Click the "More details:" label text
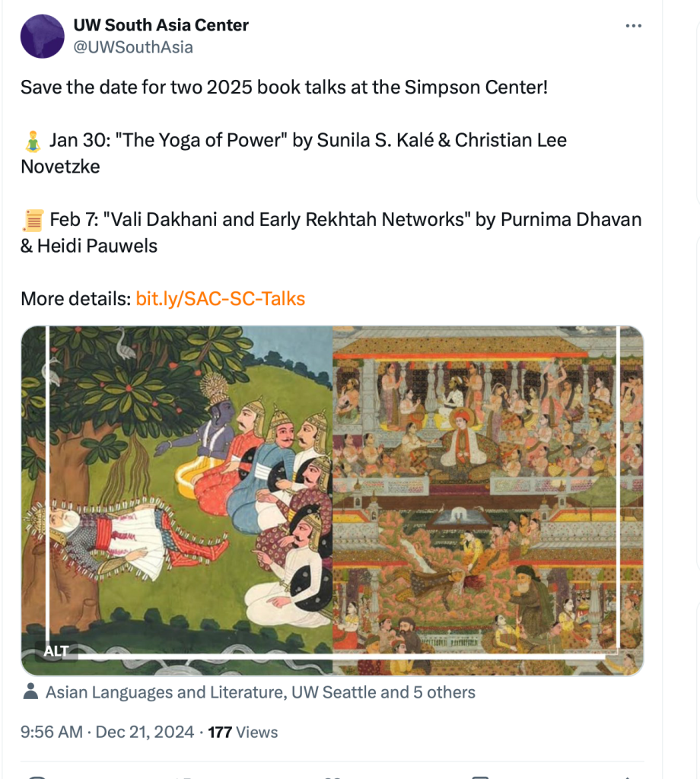The image size is (700, 779). click(75, 299)
